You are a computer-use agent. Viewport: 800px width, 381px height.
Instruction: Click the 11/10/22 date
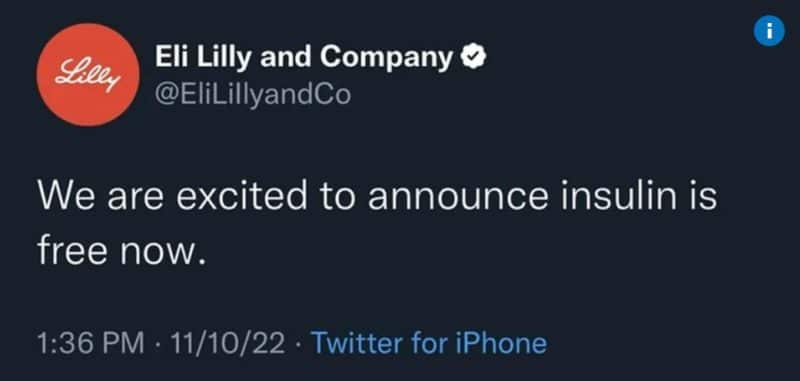[229, 343]
